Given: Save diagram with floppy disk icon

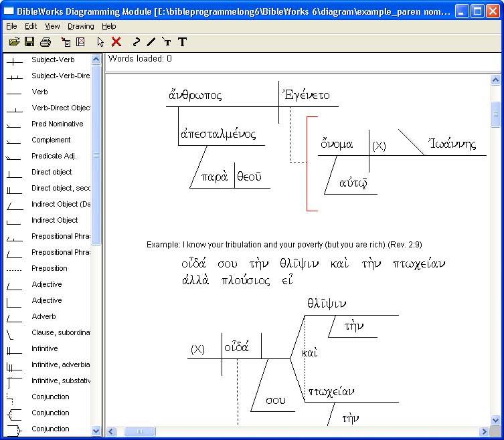Looking at the screenshot, I should click(29, 41).
